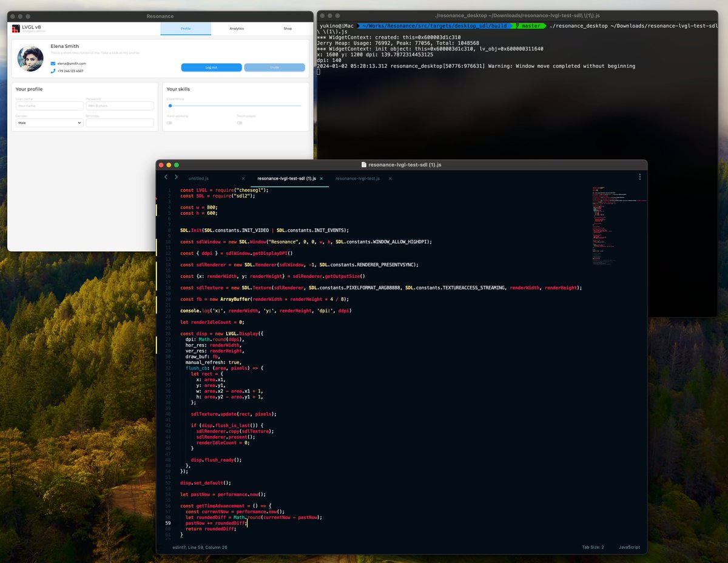The height and width of the screenshot is (563, 728).
Task: Open the Gender dropdown showing Male
Action: coord(50,123)
